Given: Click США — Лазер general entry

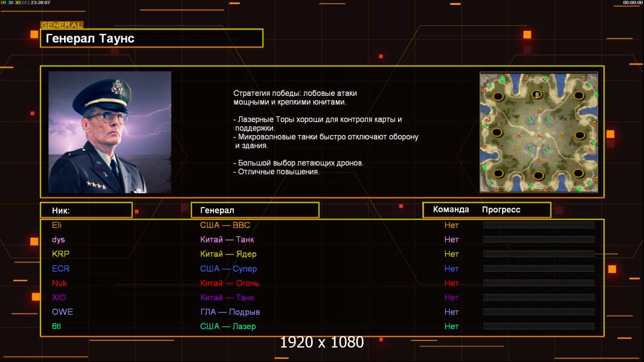Looking at the screenshot, I should [x=228, y=326].
